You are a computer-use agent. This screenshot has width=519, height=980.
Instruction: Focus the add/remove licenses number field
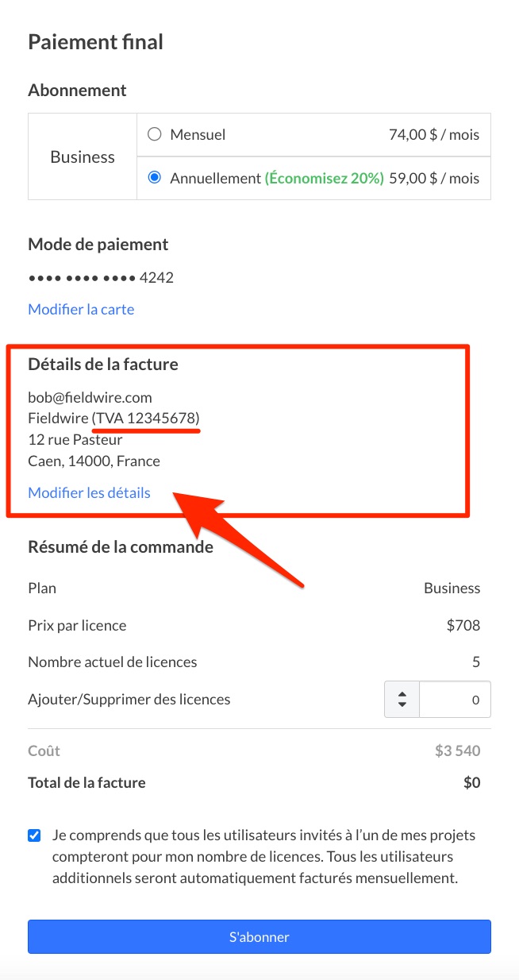[x=454, y=700]
